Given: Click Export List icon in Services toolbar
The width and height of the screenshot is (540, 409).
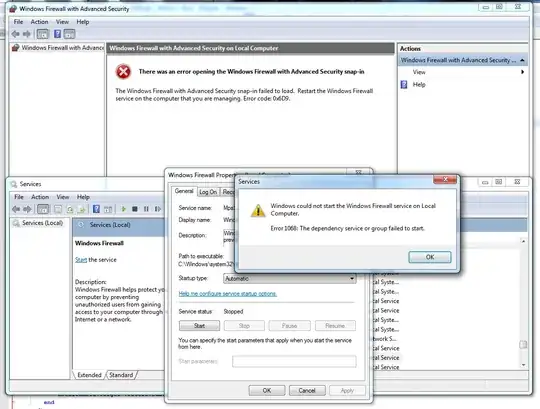Looking at the screenshot, I should (82, 209).
